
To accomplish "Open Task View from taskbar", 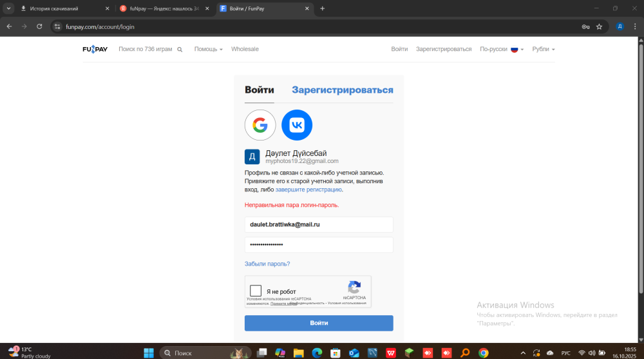I will coord(261,353).
